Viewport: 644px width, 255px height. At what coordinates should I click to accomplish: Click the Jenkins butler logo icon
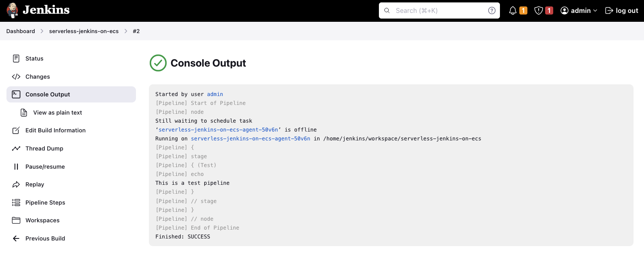click(x=13, y=10)
